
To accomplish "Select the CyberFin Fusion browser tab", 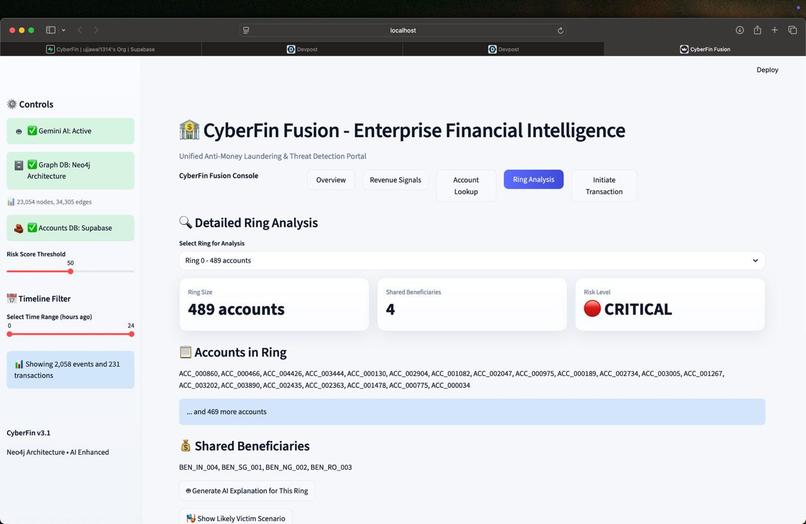I will pos(705,49).
